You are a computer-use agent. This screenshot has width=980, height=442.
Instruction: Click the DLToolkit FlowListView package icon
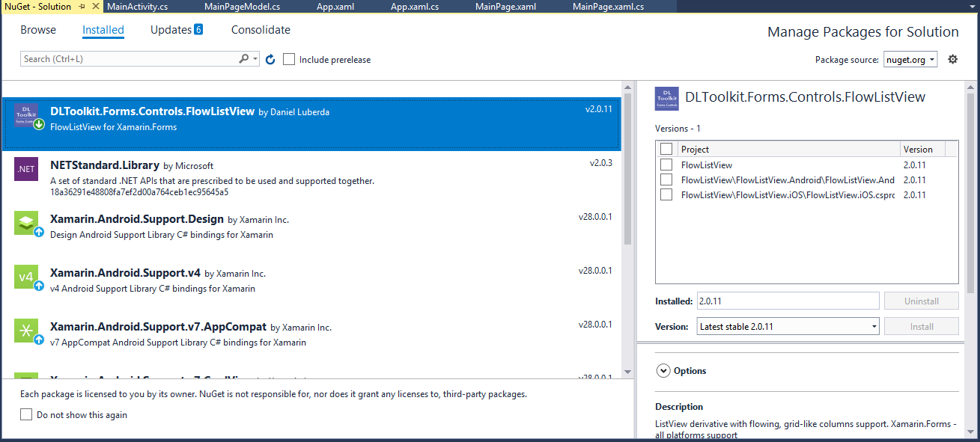[25, 112]
